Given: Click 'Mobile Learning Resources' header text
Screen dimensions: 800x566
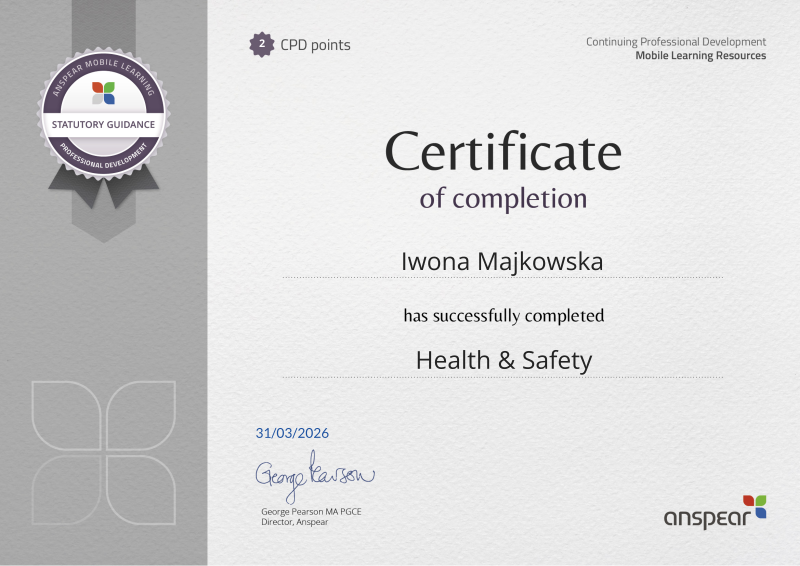Looking at the screenshot, I should point(700,56).
